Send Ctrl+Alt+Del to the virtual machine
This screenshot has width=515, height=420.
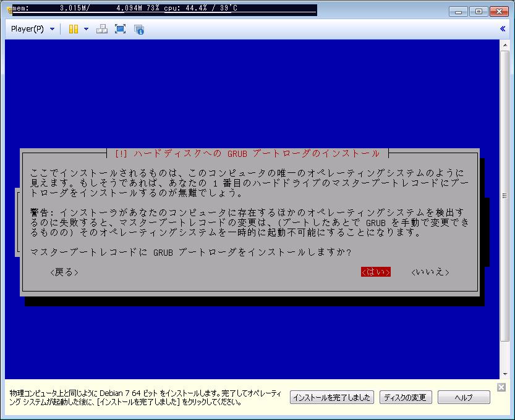click(x=102, y=29)
